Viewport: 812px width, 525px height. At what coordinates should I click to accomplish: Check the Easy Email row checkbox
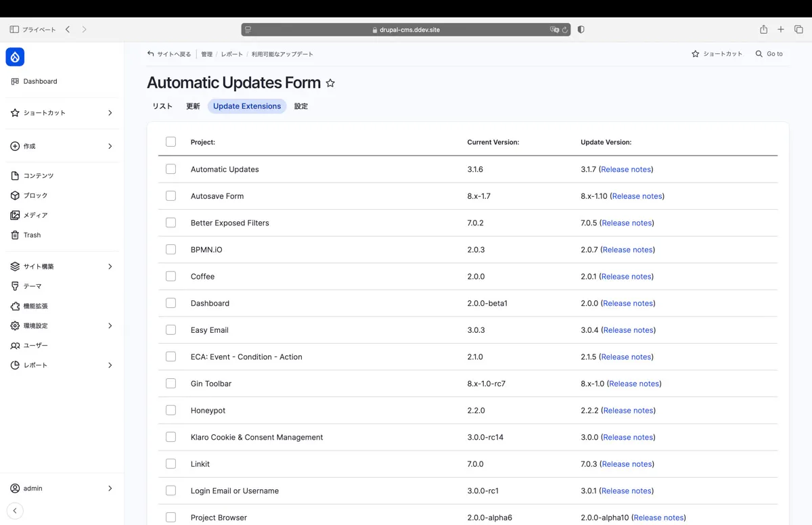(171, 330)
